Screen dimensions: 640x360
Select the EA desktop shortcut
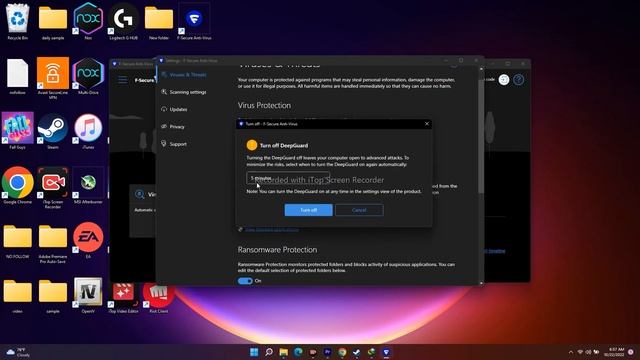click(x=88, y=240)
